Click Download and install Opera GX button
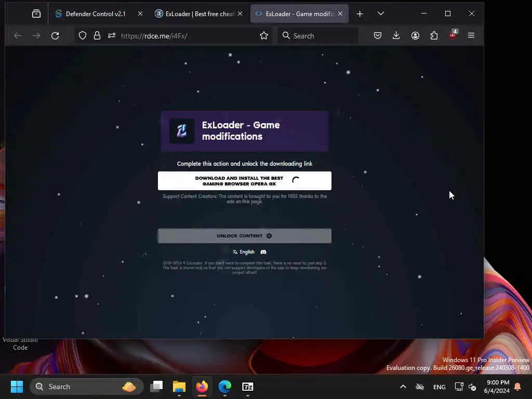This screenshot has width=532, height=399. click(x=244, y=181)
